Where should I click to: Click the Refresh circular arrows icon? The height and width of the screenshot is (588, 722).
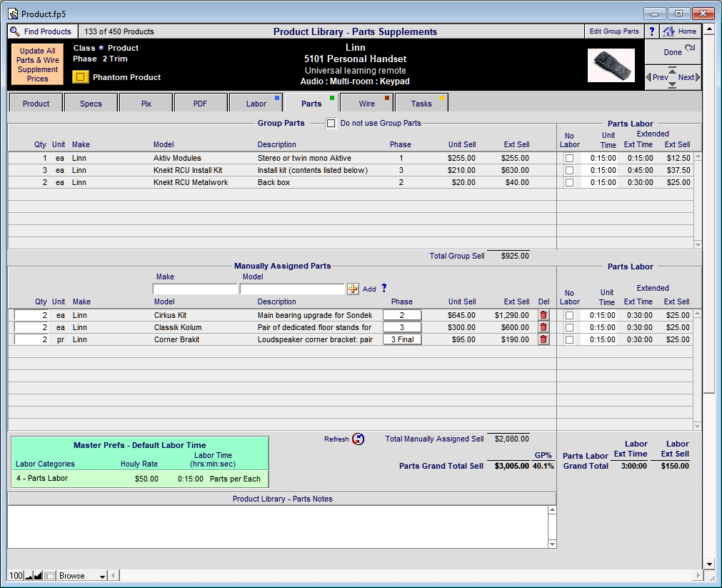coord(359,439)
